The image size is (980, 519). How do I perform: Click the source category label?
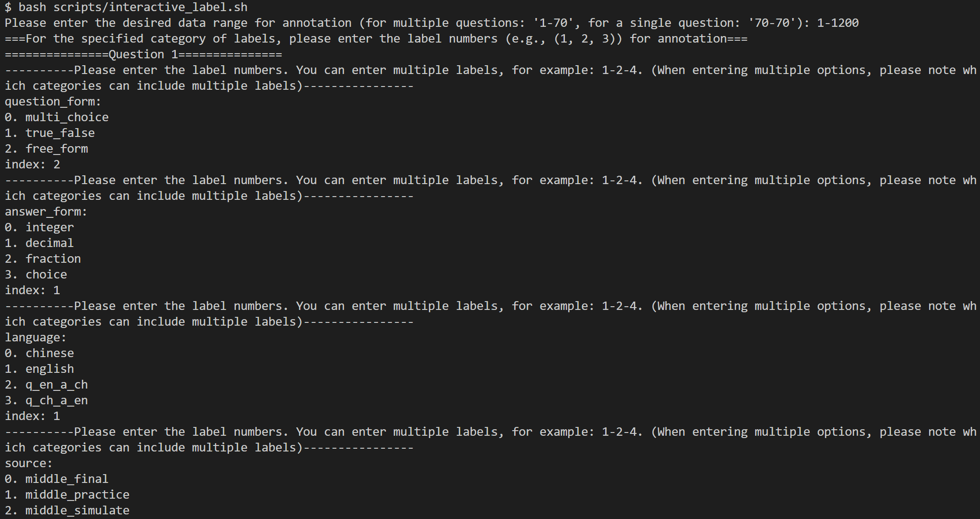pyautogui.click(x=29, y=463)
